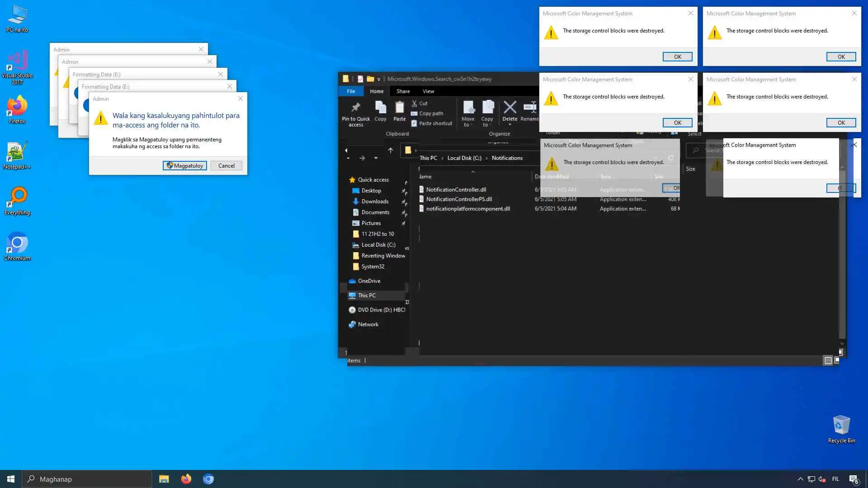This screenshot has width=868, height=488.
Task: Click the Up arrow navigation button
Action: pos(390,150)
